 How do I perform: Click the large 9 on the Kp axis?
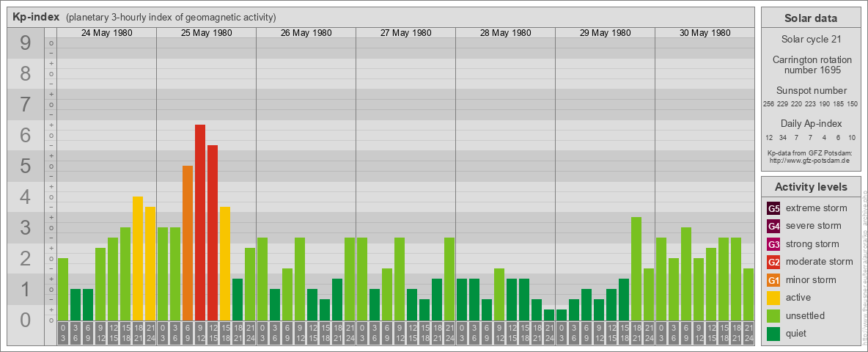(26, 43)
